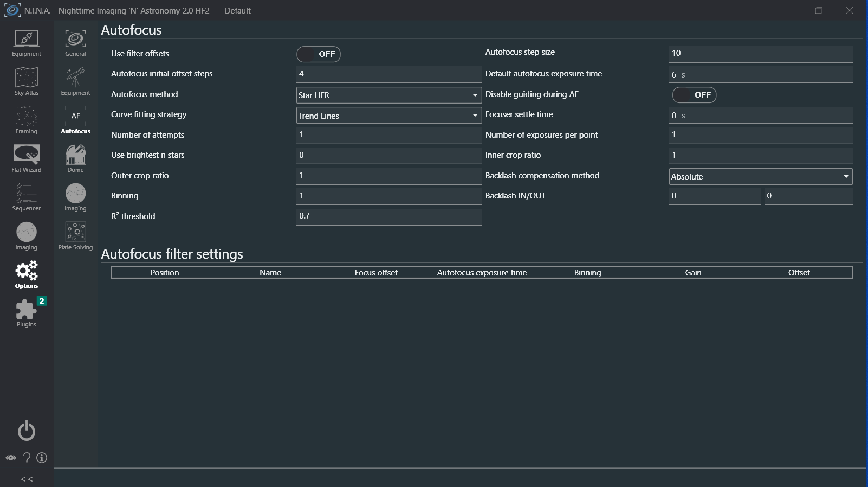The image size is (868, 487).
Task: Click the eye icon at bottom left
Action: (x=11, y=458)
